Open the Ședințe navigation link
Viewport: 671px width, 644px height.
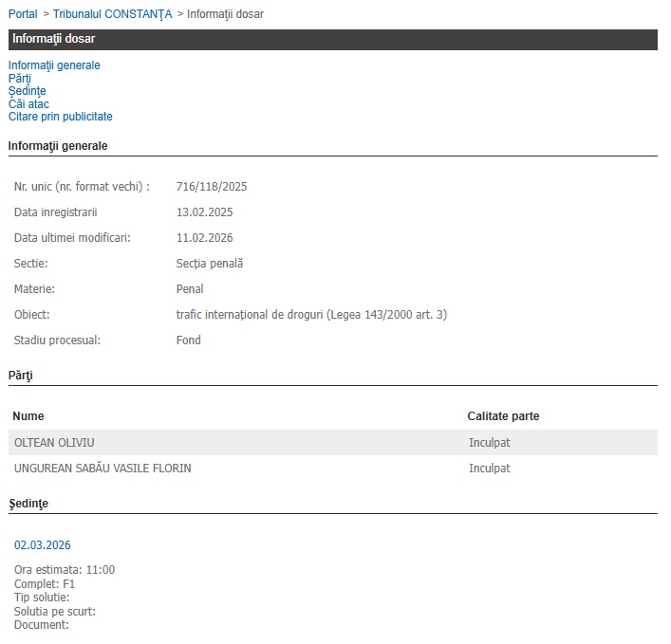[27, 91]
